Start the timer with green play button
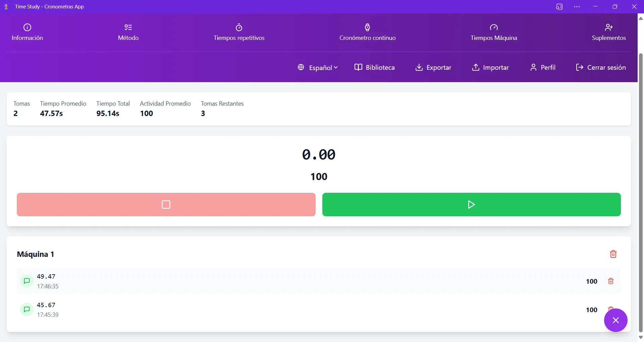 pos(471,205)
